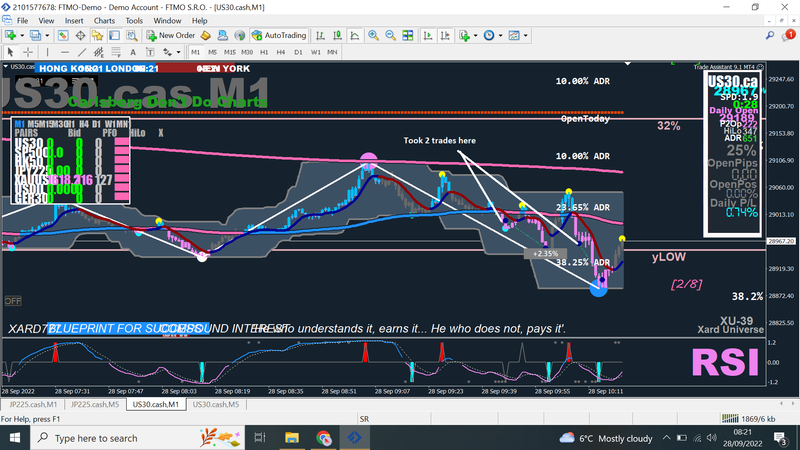Expand the One Click Trading triangle
The image size is (800, 450).
[6, 66]
